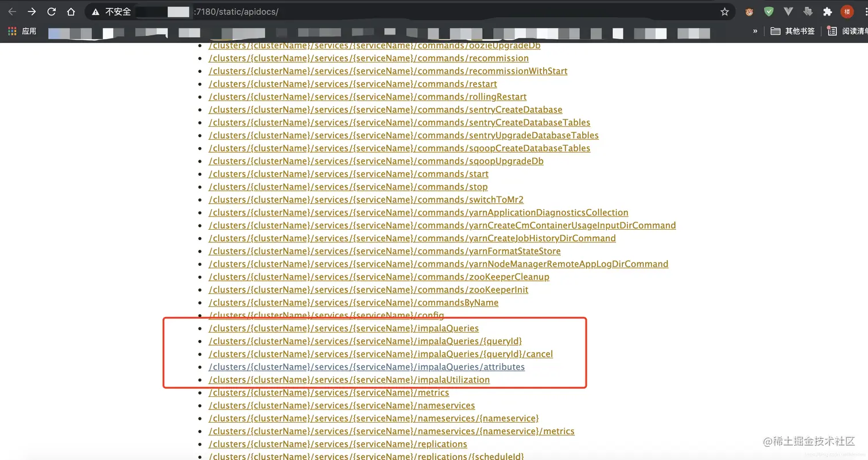Image resolution: width=868 pixels, height=460 pixels.
Task: Open the reading list button
Action: [x=847, y=32]
